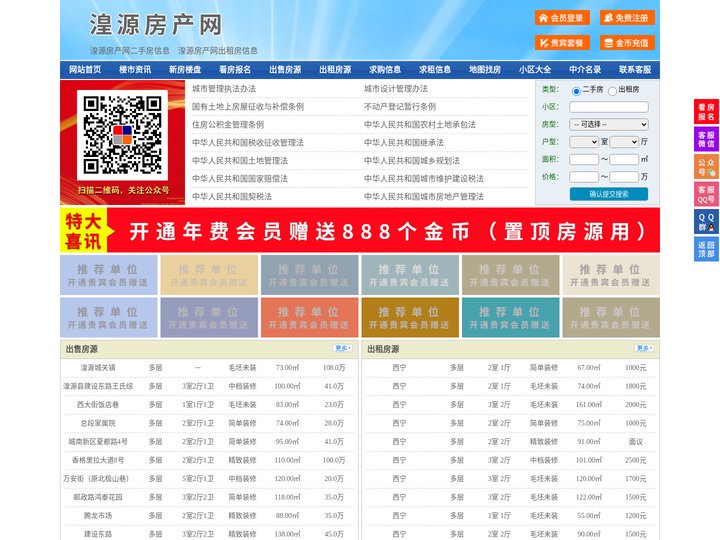The width and height of the screenshot is (720, 540).
Task: Open the 国有土地上房屋征收与补偿条例 link
Action: click(x=248, y=107)
